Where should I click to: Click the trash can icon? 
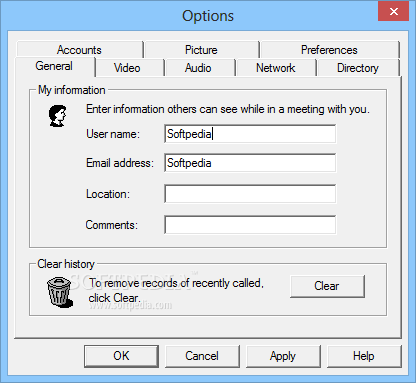click(60, 292)
